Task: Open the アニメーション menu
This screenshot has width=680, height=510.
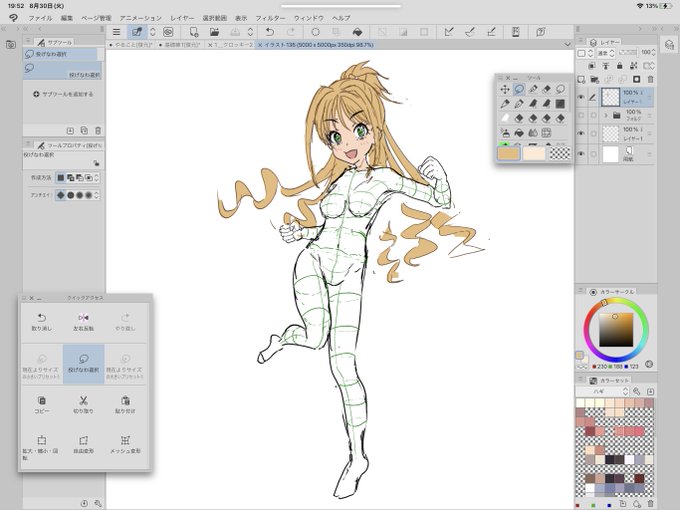Action: (141, 18)
